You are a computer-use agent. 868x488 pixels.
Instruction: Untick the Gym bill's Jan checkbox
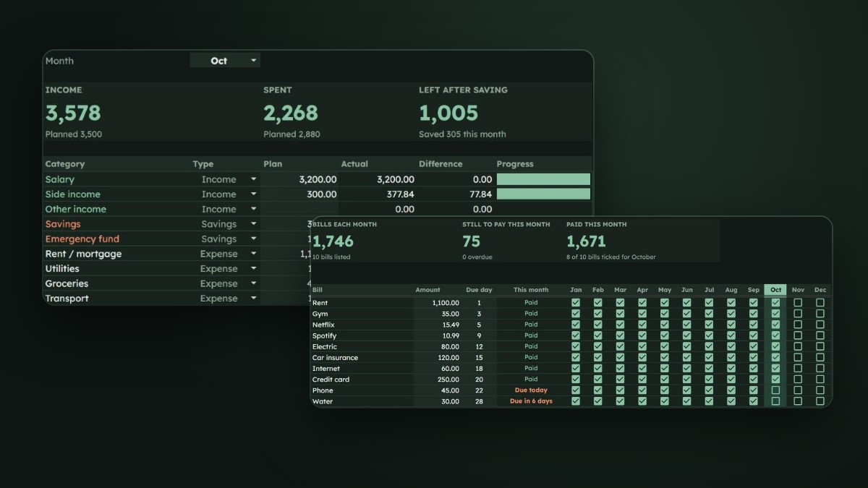(x=576, y=314)
